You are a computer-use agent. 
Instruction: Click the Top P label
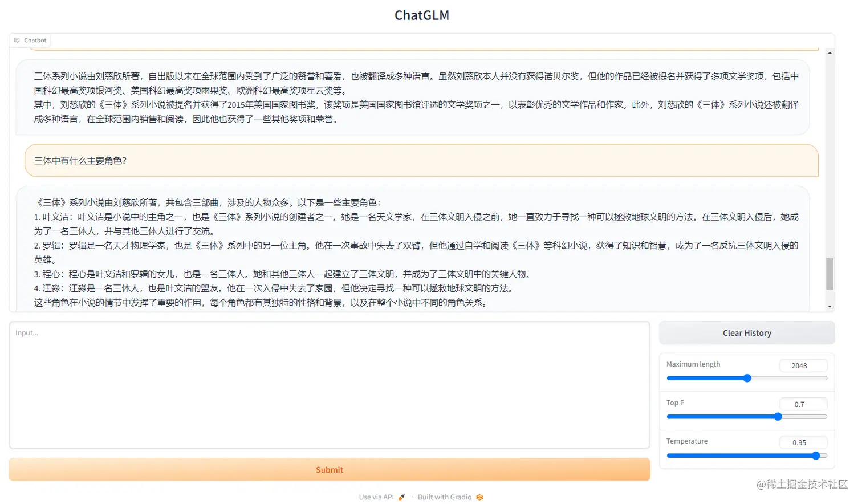click(676, 403)
